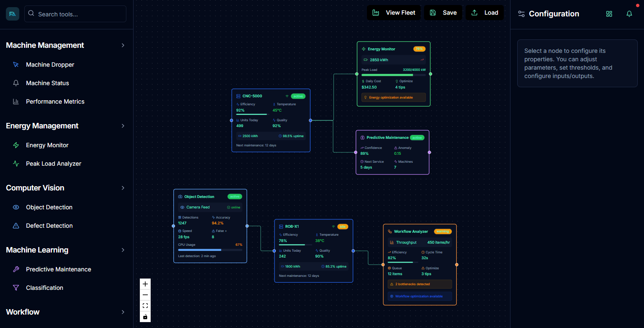Click the ROB-X1 input connection handle
This screenshot has height=328, width=644.
(274, 251)
